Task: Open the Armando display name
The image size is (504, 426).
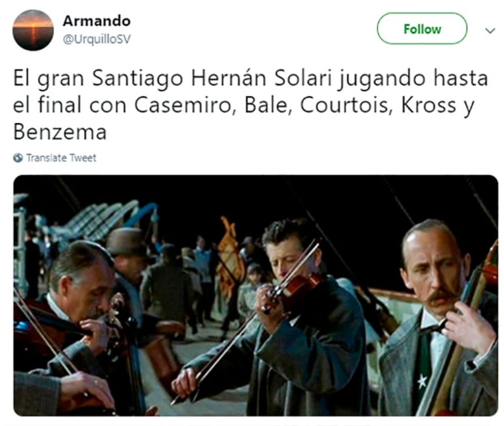Action: pos(97,21)
